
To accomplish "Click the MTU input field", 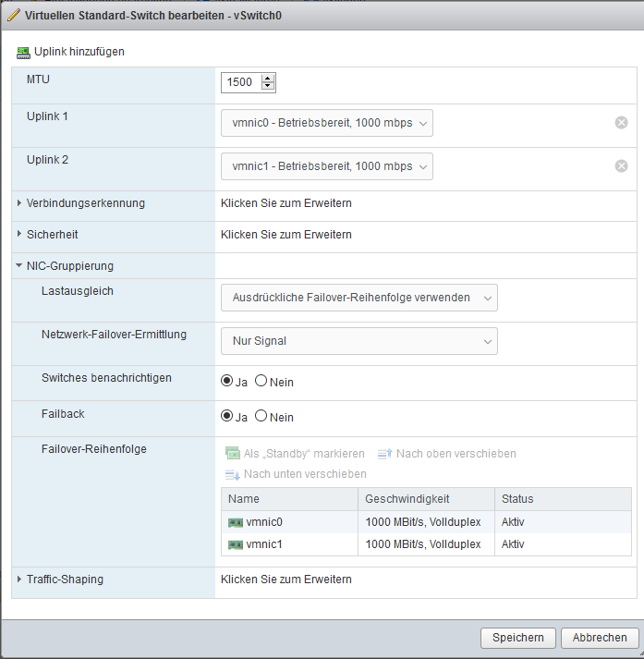I will pos(241,83).
